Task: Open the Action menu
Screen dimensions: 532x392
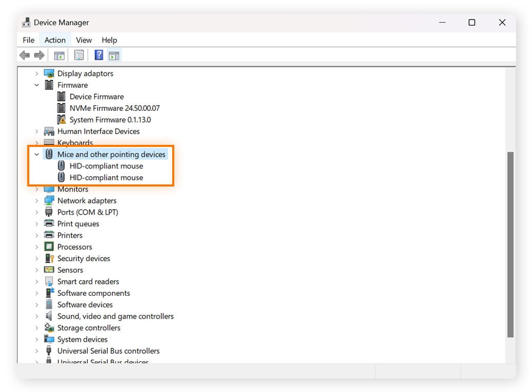Action: (55, 40)
